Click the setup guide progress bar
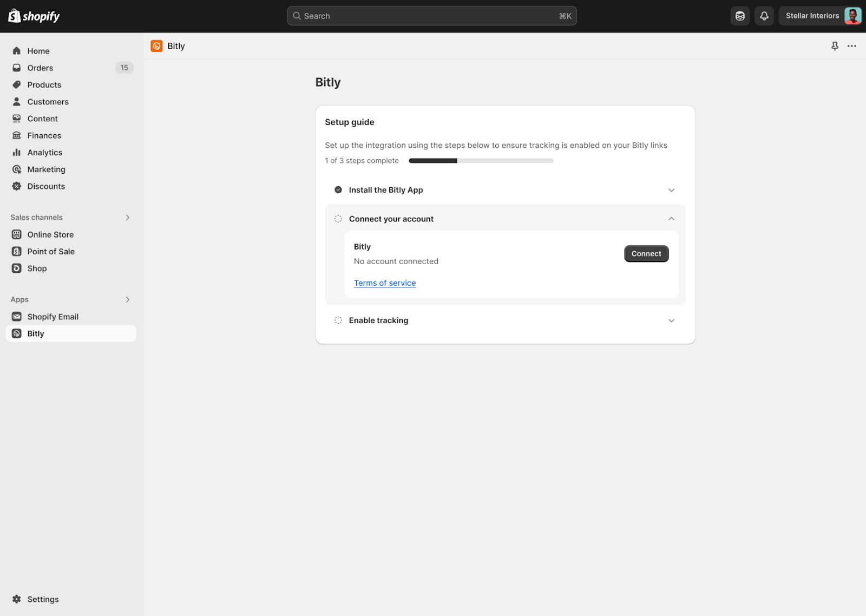Screen dimensions: 866x616 coord(481,160)
